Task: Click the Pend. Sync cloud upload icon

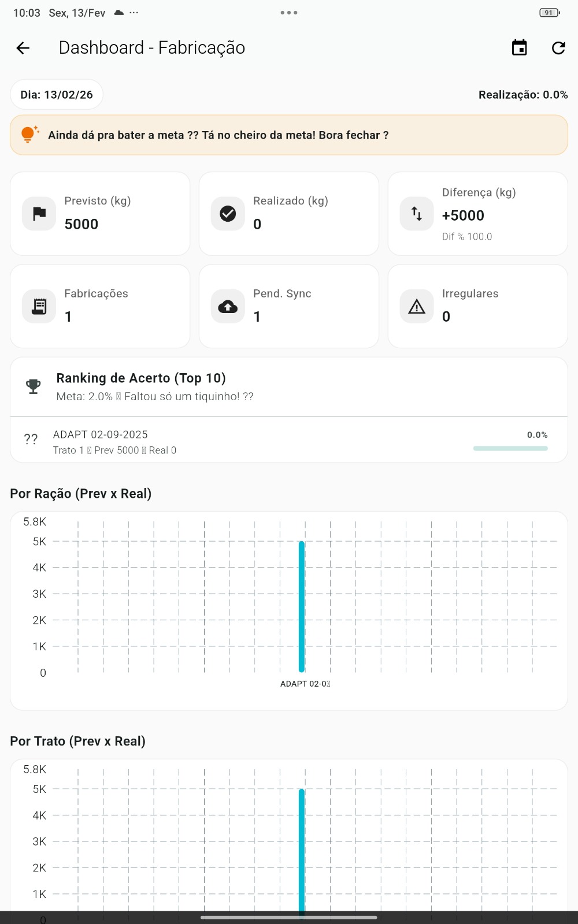Action: coord(228,306)
